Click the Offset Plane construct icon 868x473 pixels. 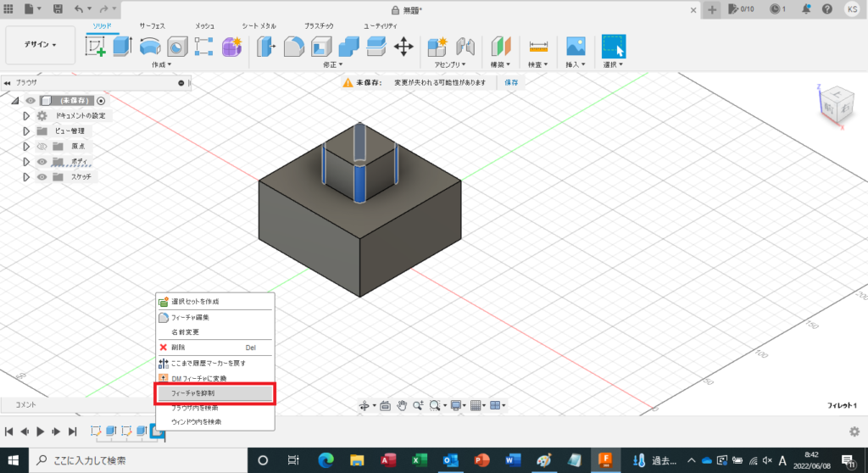pos(501,47)
